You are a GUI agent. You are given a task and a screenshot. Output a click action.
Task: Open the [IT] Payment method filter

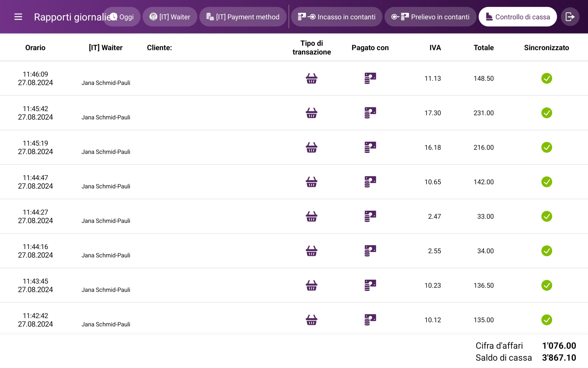pos(243,17)
